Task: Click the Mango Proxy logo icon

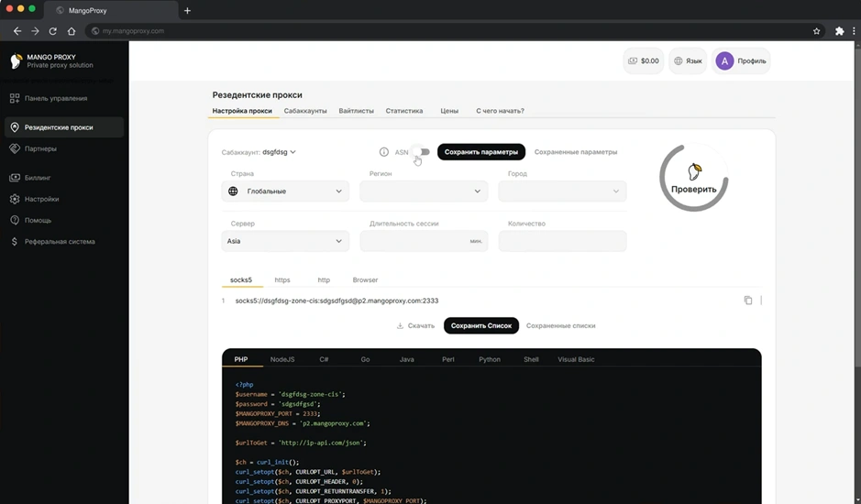Action: pyautogui.click(x=16, y=60)
